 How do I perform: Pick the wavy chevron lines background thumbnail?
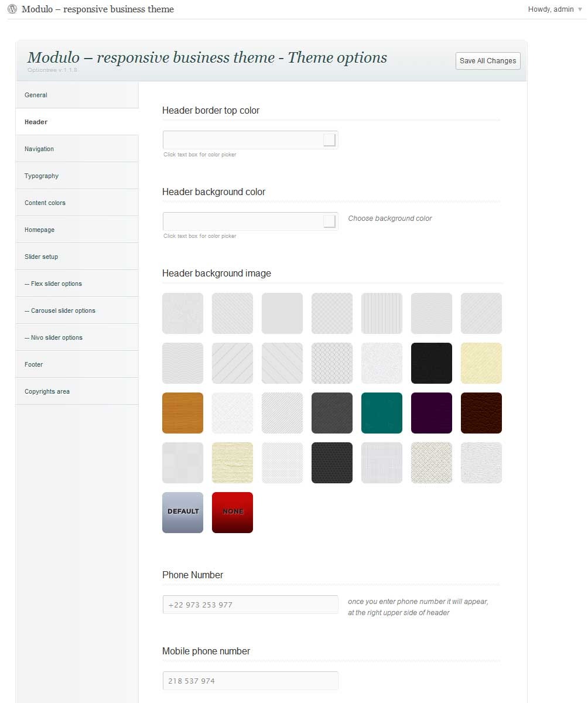click(x=183, y=363)
